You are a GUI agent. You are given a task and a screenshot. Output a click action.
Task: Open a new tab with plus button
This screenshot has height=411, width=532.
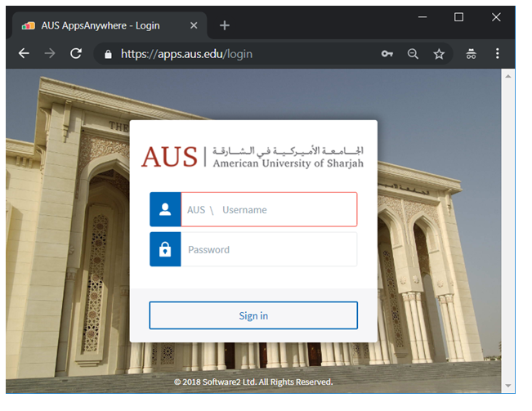pos(224,25)
